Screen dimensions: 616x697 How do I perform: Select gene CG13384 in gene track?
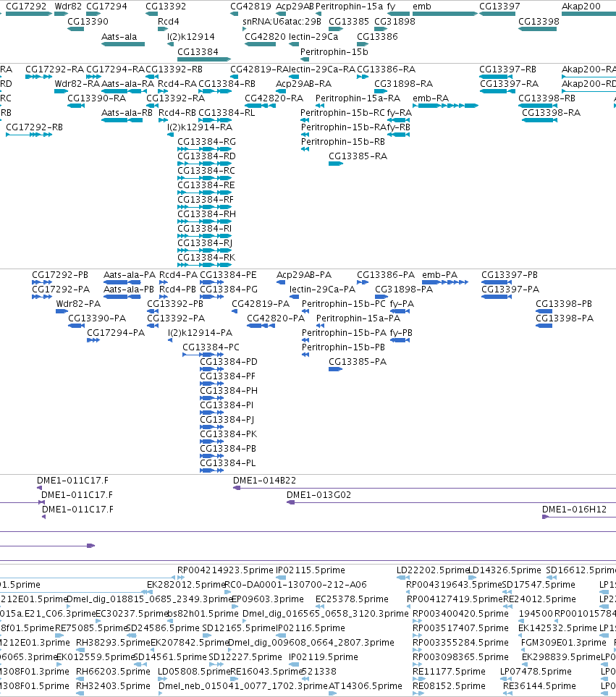[204, 59]
